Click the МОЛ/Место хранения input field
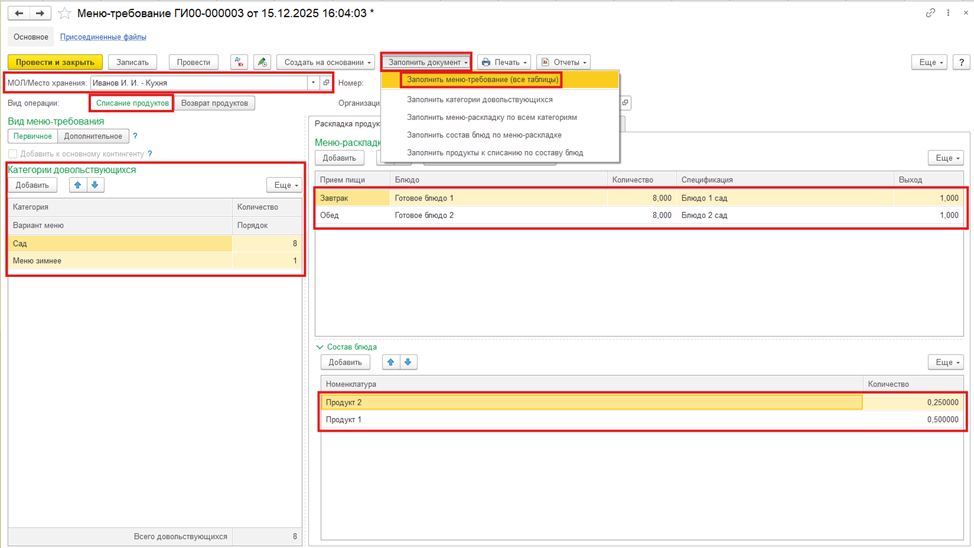 coord(199,83)
